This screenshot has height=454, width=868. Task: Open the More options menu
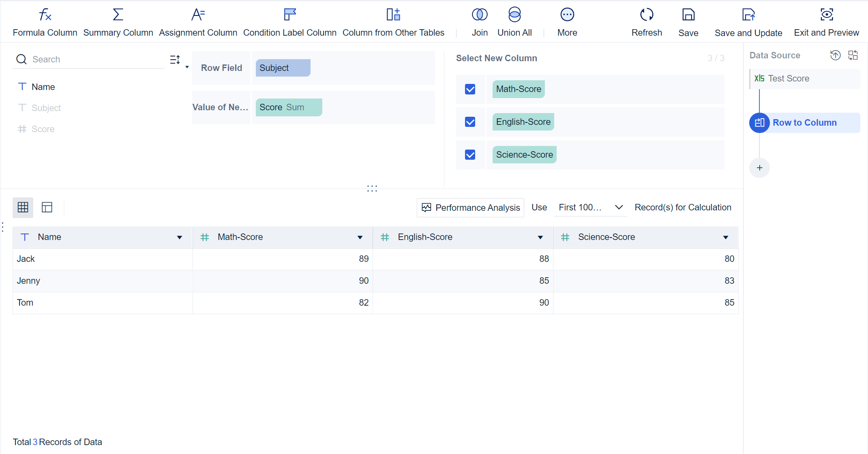pyautogui.click(x=567, y=23)
